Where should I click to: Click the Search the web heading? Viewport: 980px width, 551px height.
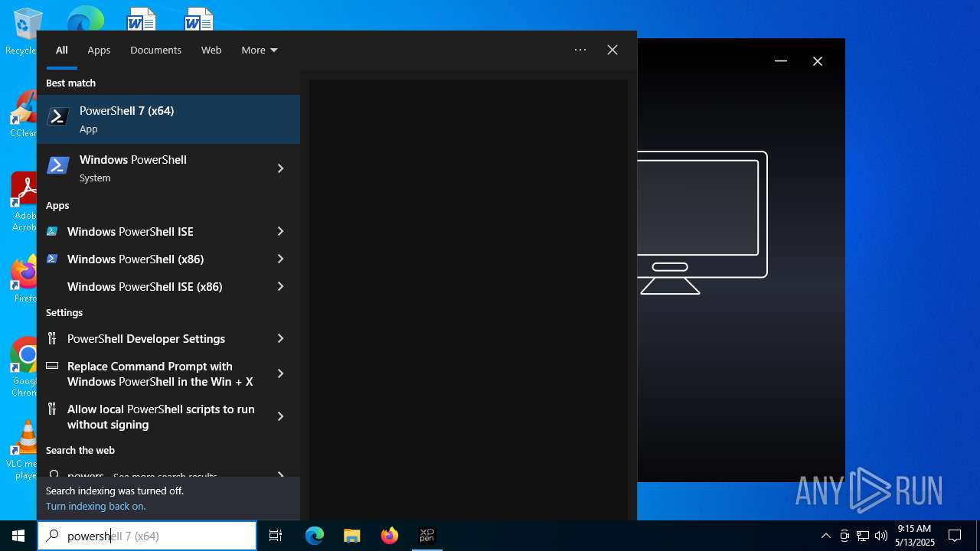[80, 450]
